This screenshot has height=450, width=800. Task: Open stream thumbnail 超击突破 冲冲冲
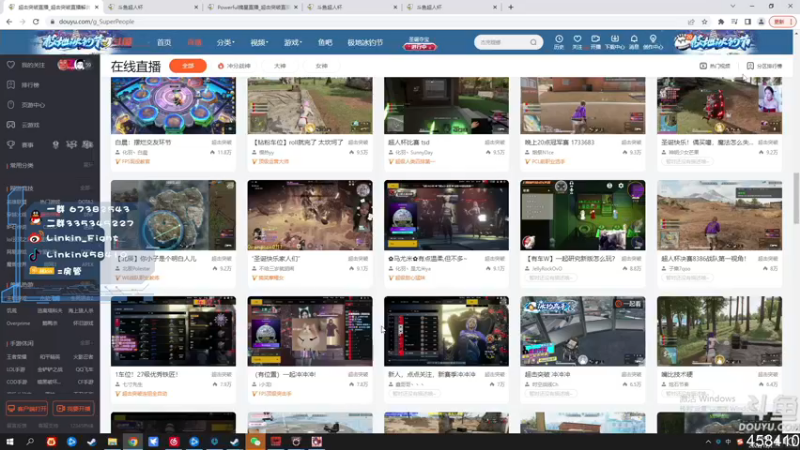(x=583, y=331)
